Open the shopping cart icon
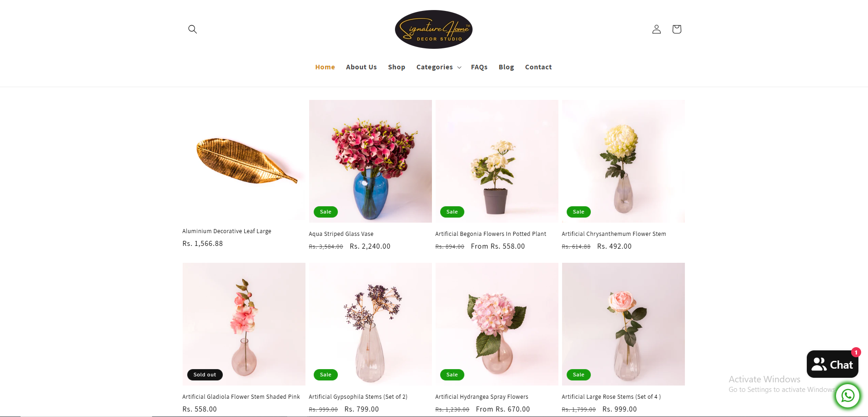The width and height of the screenshot is (868, 417). (677, 29)
